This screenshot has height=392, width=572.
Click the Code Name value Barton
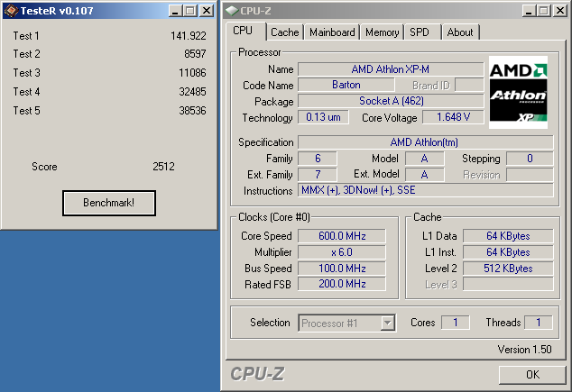346,85
